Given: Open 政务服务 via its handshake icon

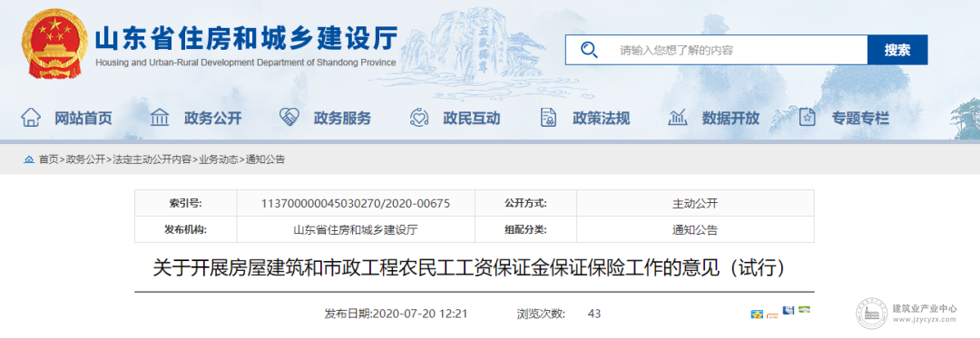Looking at the screenshot, I should tap(289, 117).
